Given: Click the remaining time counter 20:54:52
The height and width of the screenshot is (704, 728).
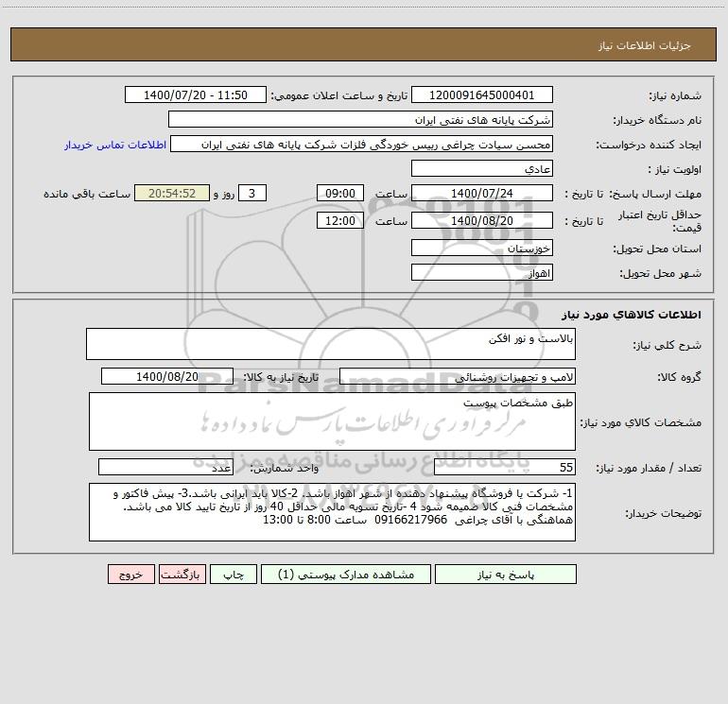Looking at the screenshot, I should tap(172, 193).
